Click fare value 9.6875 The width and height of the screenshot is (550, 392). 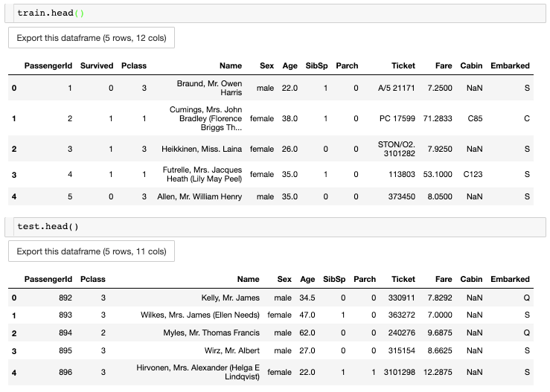(440, 332)
